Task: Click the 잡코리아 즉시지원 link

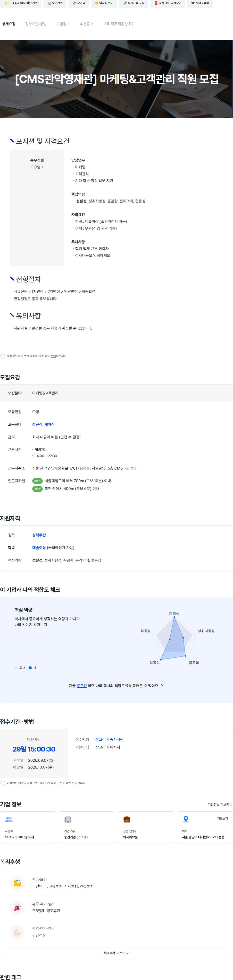Action: click(x=109, y=739)
